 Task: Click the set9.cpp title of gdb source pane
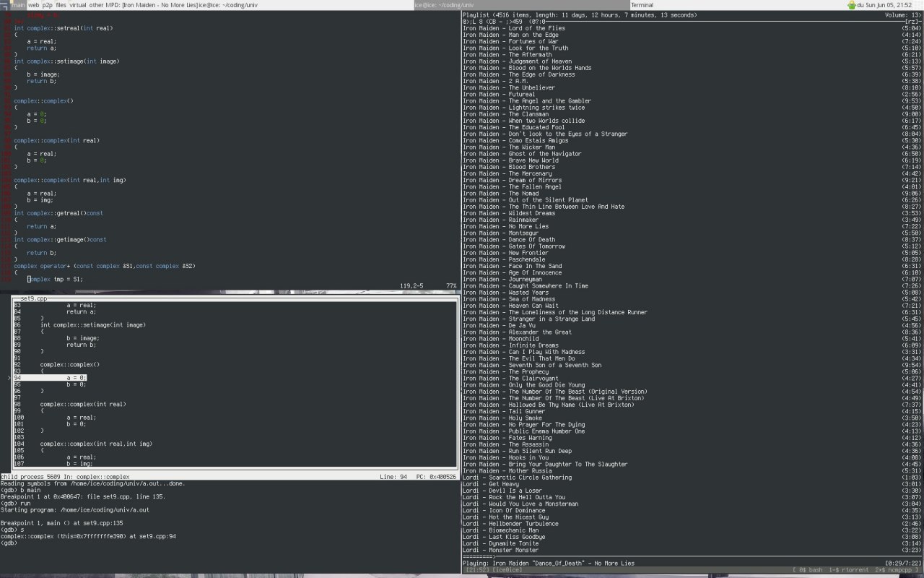[x=33, y=298]
